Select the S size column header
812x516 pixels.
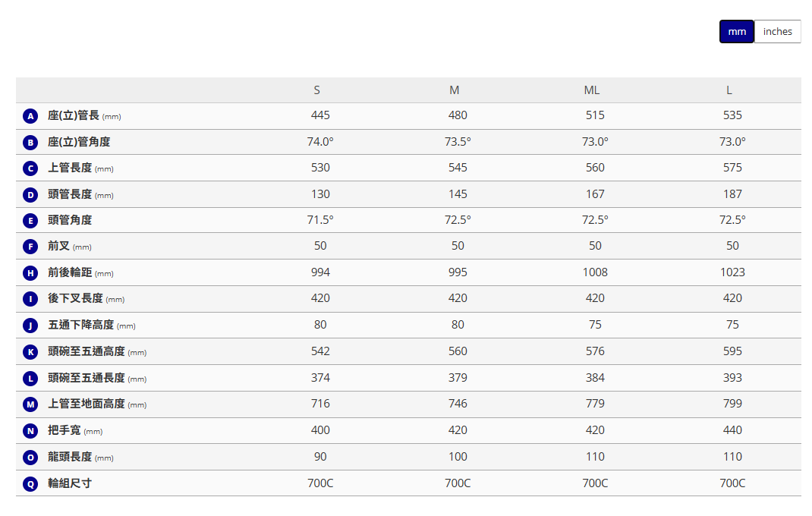tap(317, 90)
